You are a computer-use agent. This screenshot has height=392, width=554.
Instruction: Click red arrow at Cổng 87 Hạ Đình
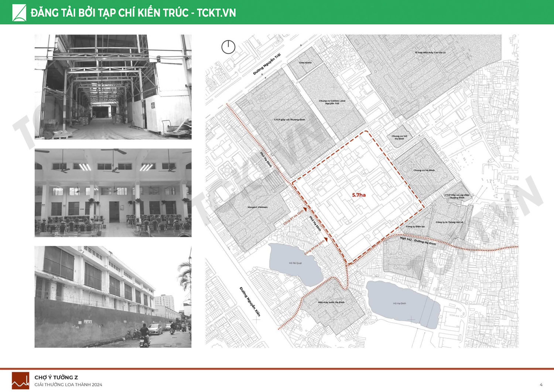[305, 209]
